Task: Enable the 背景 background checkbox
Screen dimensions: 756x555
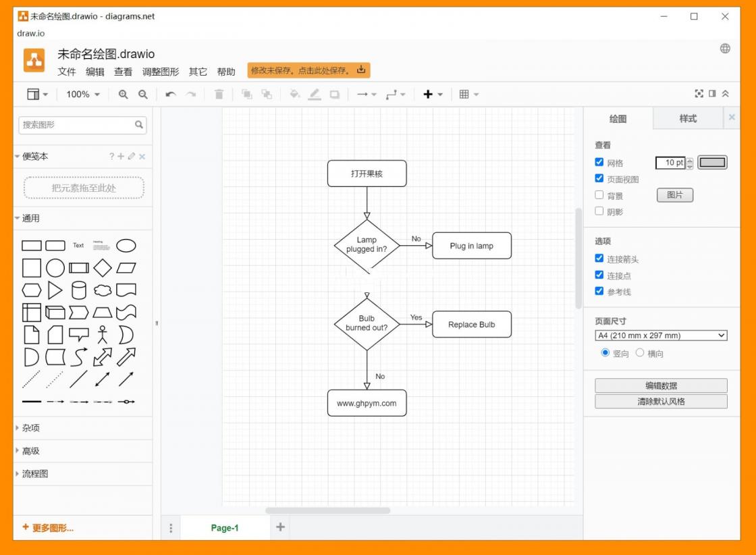Action: [599, 195]
